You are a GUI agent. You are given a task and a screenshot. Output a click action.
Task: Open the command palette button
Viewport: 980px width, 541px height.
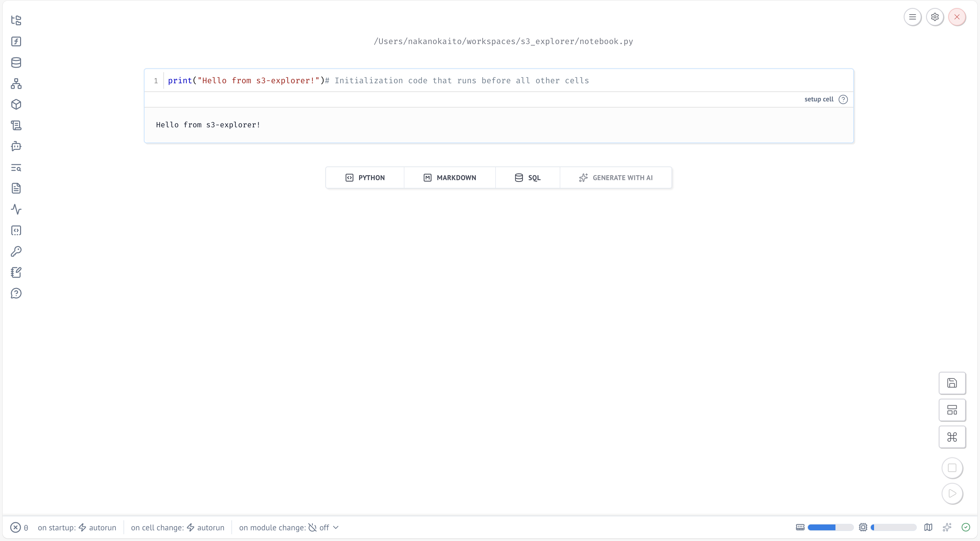(952, 437)
